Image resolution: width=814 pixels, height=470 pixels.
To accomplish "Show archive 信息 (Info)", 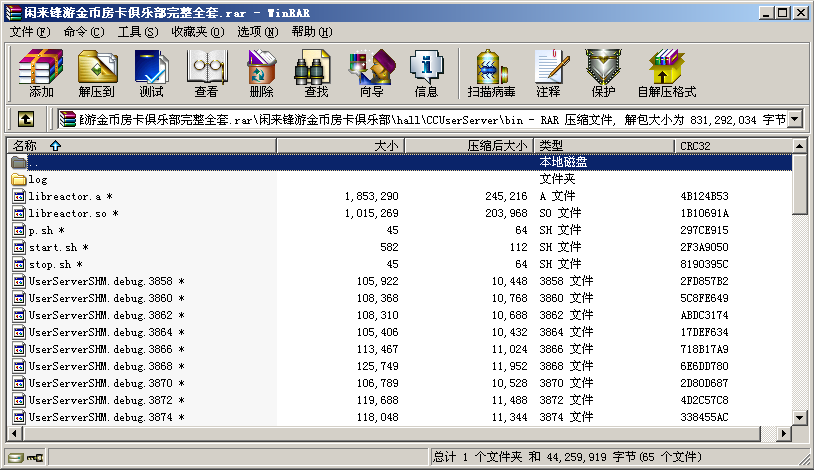I will (426, 74).
